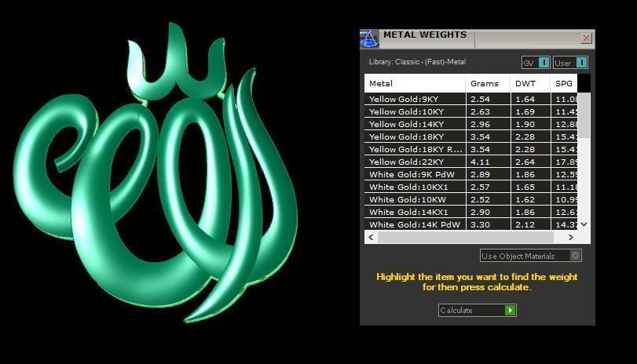Click the green Calculate play arrow
The width and height of the screenshot is (637, 364).
(x=511, y=311)
